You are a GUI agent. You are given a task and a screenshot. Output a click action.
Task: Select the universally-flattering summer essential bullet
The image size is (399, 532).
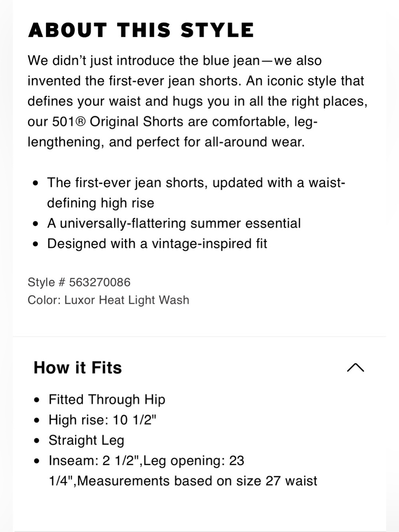(x=174, y=223)
